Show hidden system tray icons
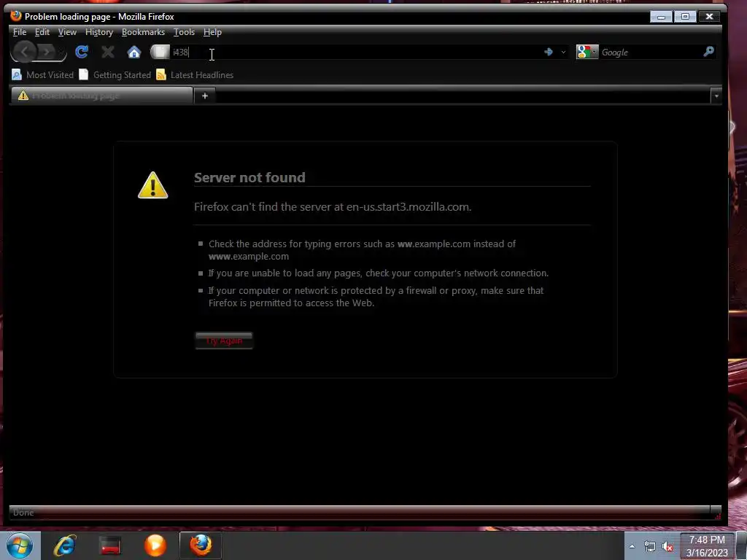Image resolution: width=747 pixels, height=560 pixels. pos(632,546)
